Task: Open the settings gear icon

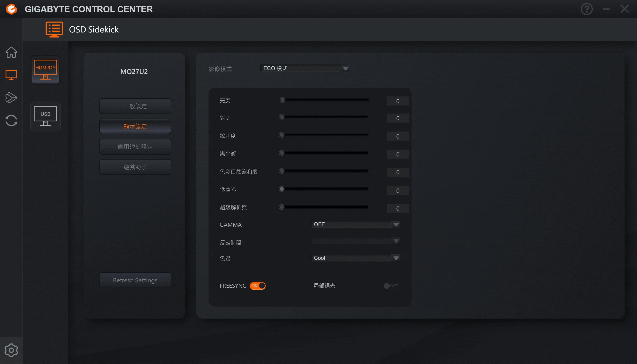Action: [11, 350]
